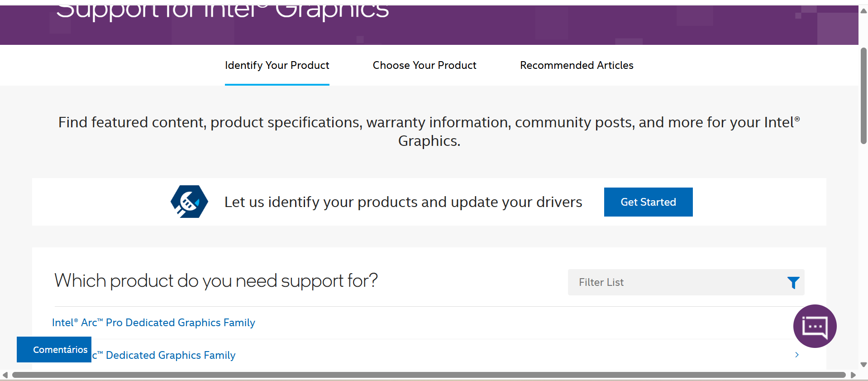Switch to Choose Your Product tab

424,65
